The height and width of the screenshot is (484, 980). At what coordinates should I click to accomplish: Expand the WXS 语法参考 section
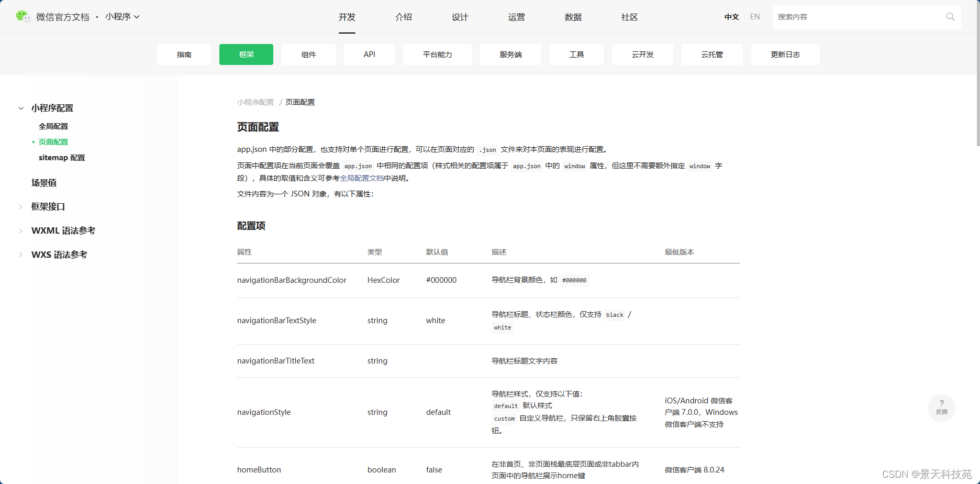click(20, 254)
